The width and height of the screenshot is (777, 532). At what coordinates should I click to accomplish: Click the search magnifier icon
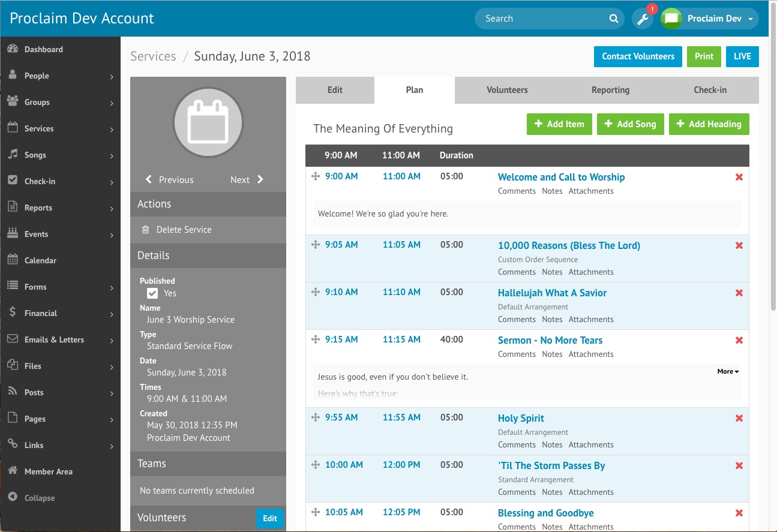(x=614, y=19)
